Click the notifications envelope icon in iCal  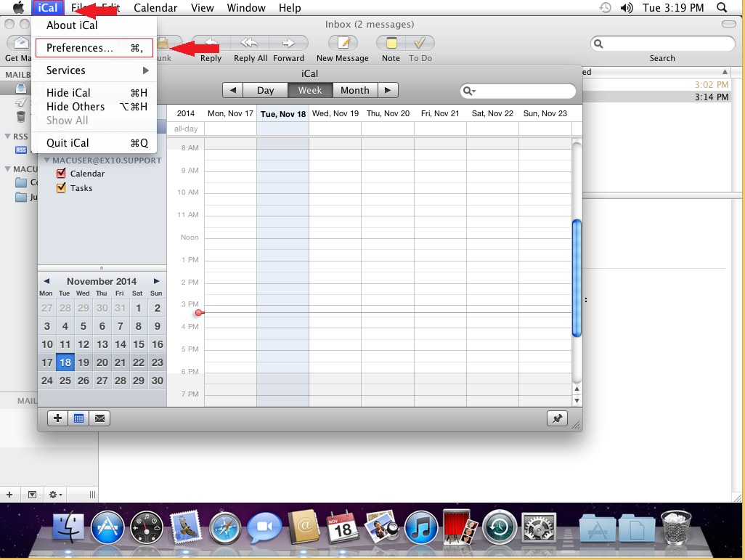click(x=99, y=418)
